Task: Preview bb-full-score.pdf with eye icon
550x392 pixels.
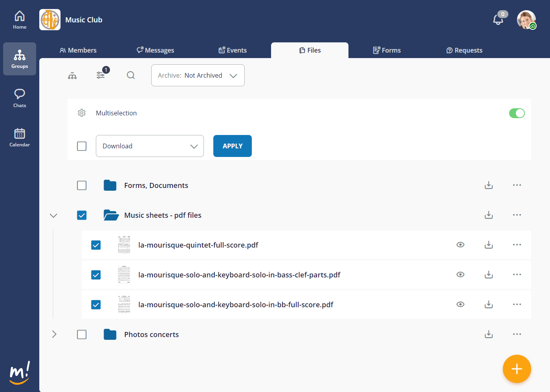Action: coord(460,304)
